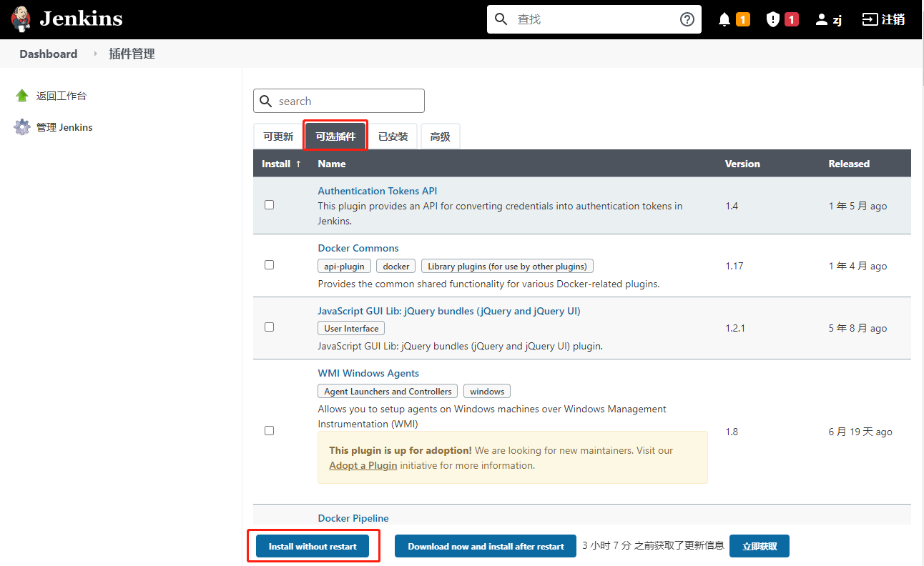Filter by Library plugins (for use by other plugins) tag
Viewport: 924px width, 566px height.
[x=507, y=266]
